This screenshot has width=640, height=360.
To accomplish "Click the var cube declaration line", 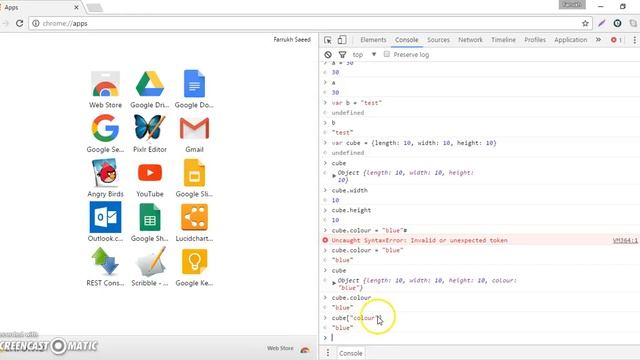I will tap(414, 143).
